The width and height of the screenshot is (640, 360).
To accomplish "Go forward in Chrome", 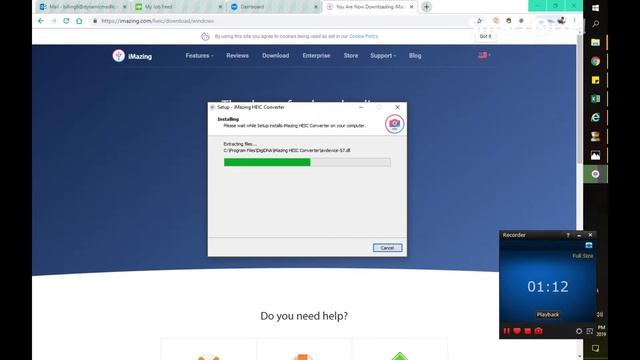I will pos(53,21).
